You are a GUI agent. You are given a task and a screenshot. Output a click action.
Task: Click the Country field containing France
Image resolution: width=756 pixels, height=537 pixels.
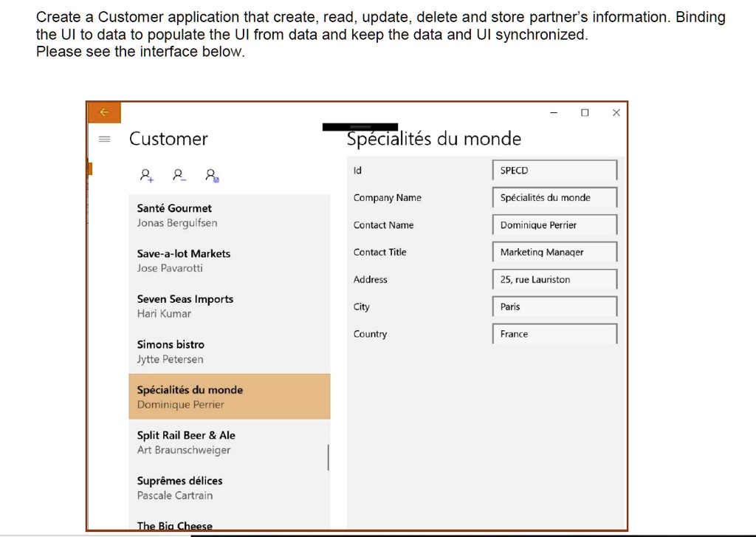click(554, 334)
